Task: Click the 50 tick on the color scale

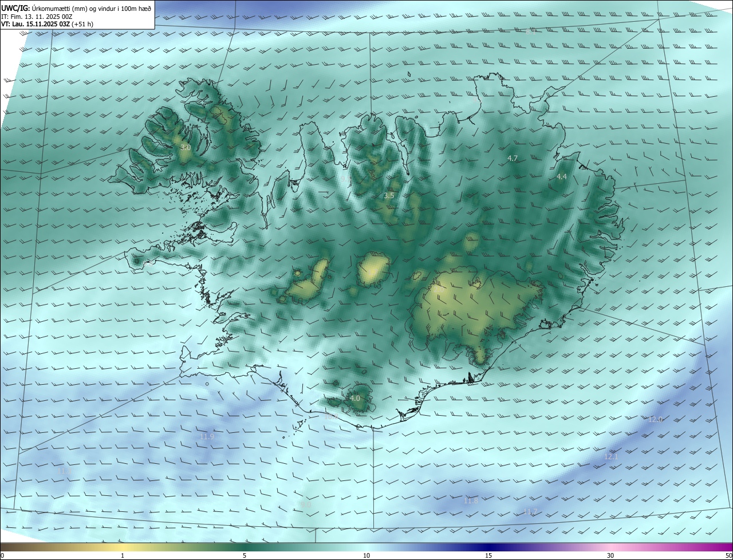Action: [728, 555]
